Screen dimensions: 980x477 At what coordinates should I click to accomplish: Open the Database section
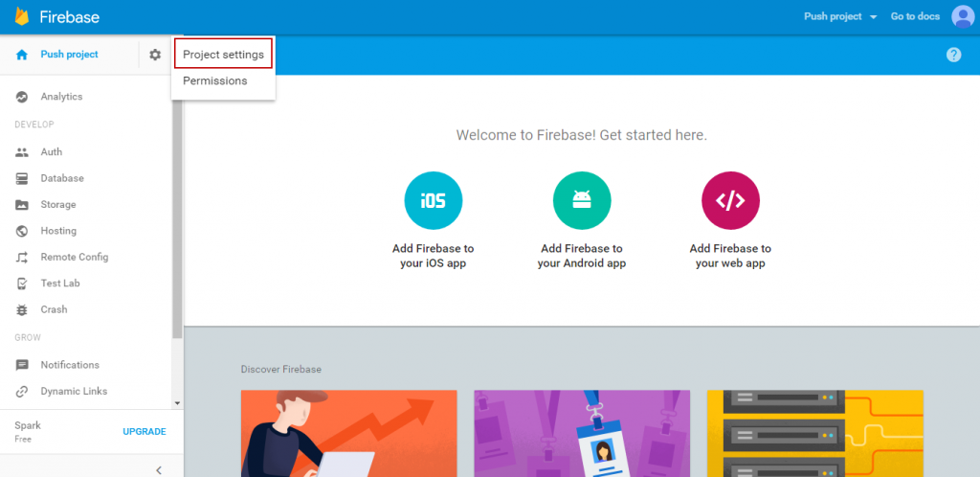[x=61, y=178]
